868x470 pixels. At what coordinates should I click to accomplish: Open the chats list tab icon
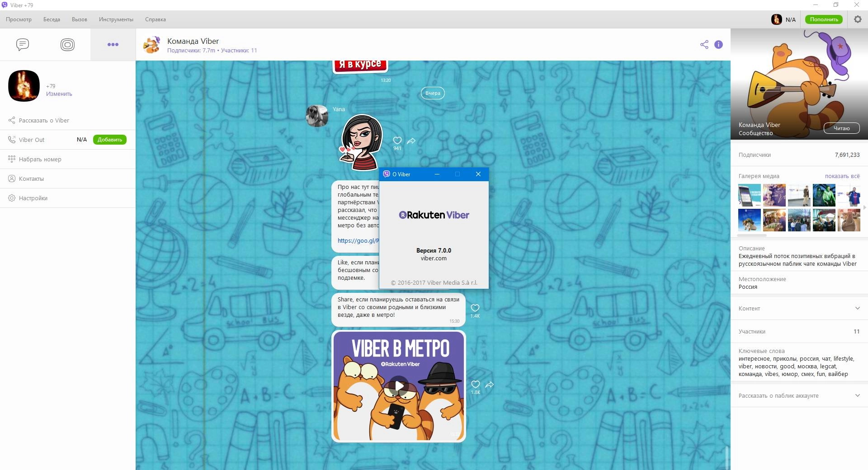click(x=23, y=44)
